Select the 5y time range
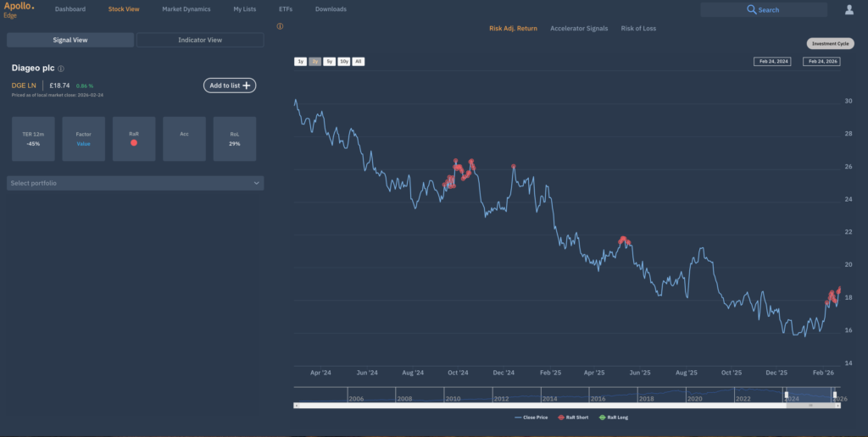Viewport: 868px width, 437px height. 329,62
